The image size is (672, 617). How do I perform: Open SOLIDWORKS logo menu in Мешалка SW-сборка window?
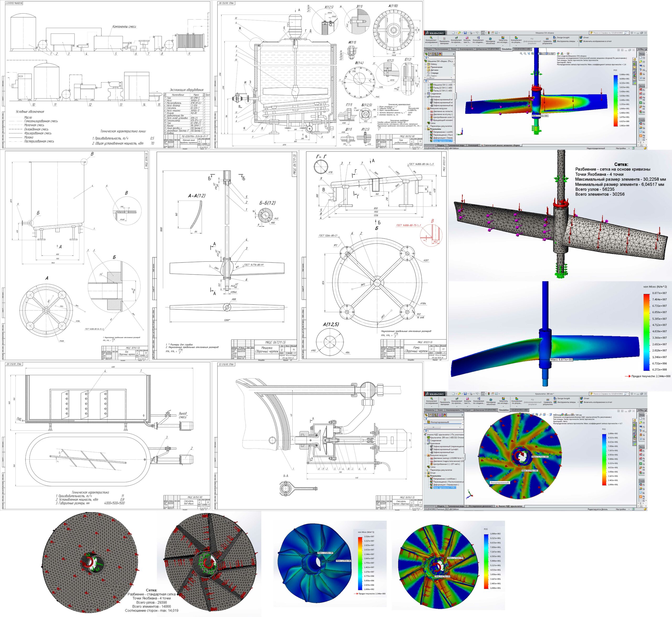tap(435, 33)
